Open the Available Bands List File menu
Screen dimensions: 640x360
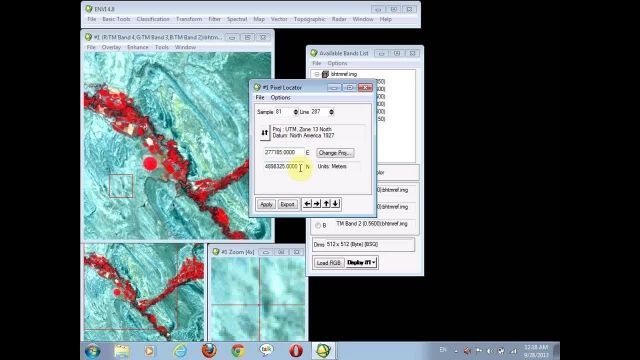[317, 63]
